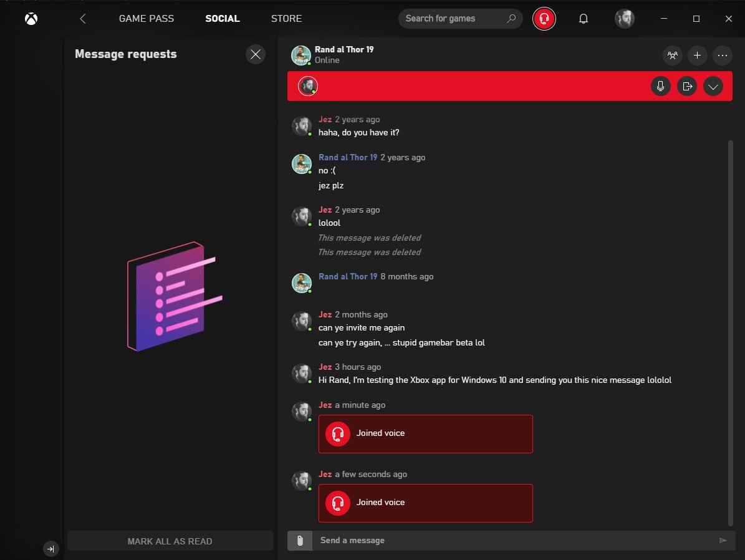The image size is (745, 560).
Task: Leave the voice channel via exit icon
Action: pyautogui.click(x=686, y=86)
